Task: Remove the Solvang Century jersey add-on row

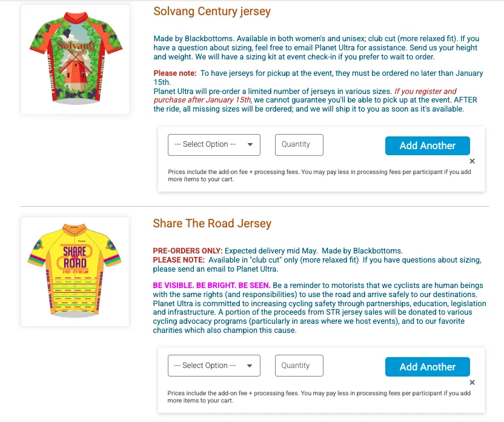Action: tap(472, 161)
